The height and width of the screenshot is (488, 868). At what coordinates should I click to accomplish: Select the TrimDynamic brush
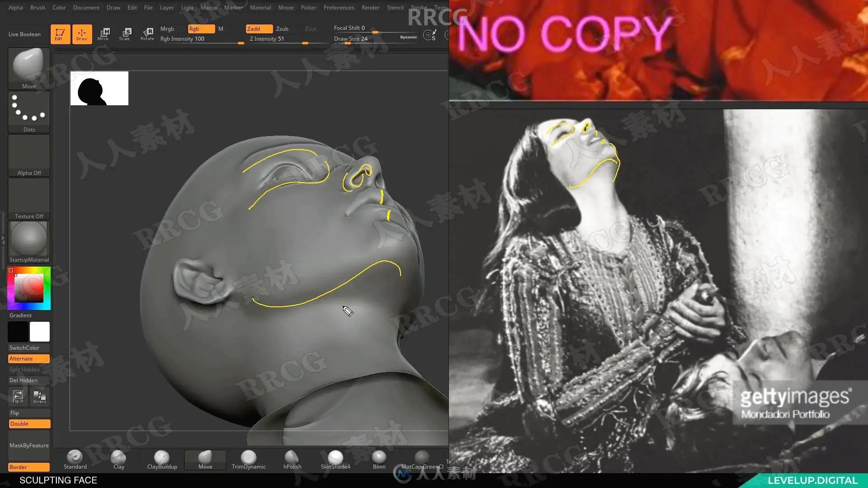(x=249, y=460)
